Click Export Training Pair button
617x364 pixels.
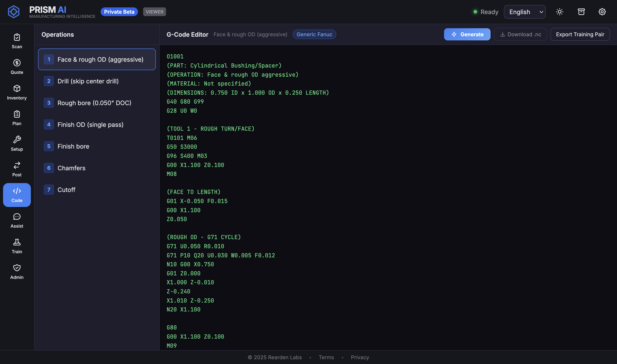click(580, 34)
